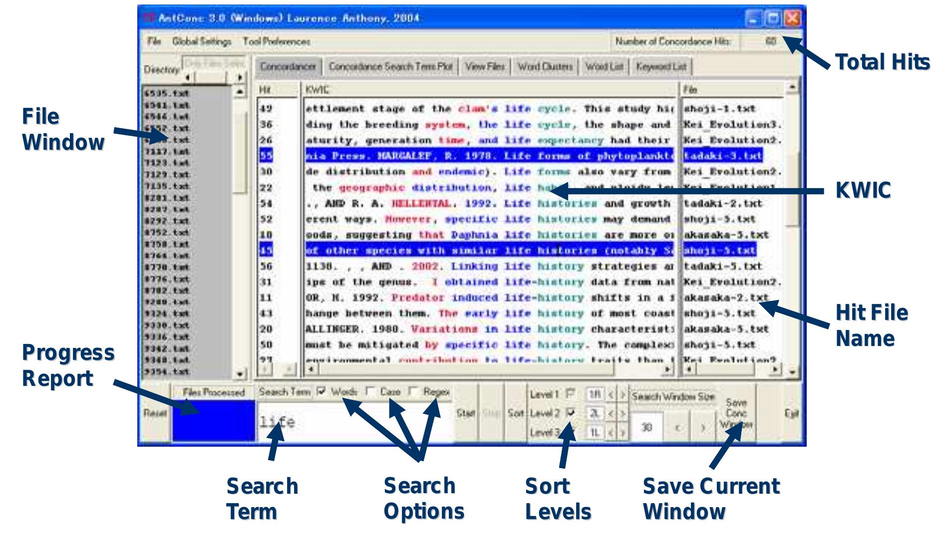Enable the Regex search checkbox
Screen dimensions: 942x560
[413, 392]
